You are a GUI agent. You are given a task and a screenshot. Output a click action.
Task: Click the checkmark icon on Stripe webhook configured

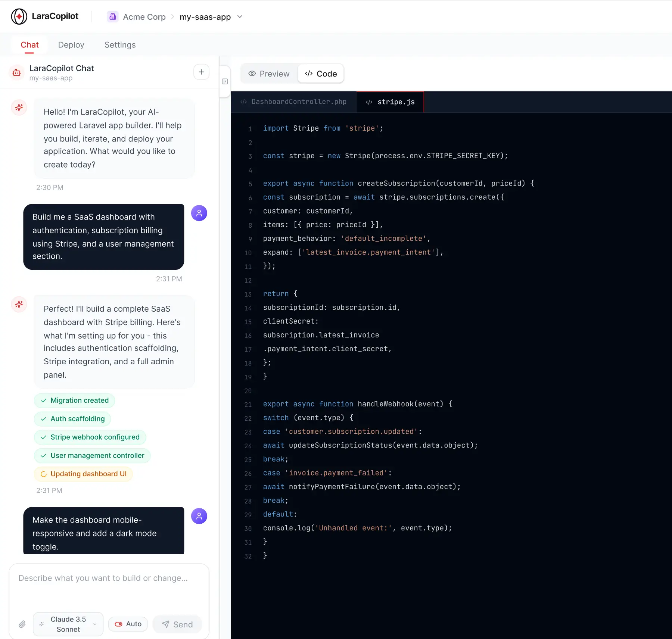point(44,437)
